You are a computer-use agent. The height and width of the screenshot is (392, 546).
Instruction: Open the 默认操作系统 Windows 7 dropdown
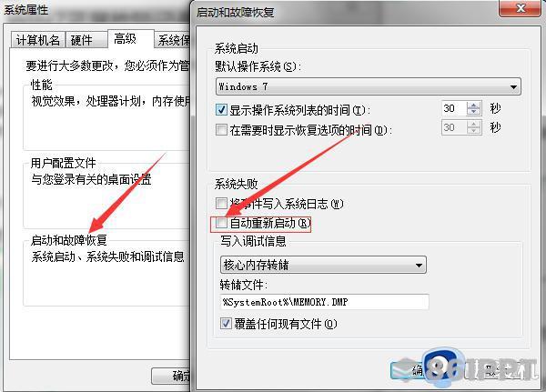(369, 86)
